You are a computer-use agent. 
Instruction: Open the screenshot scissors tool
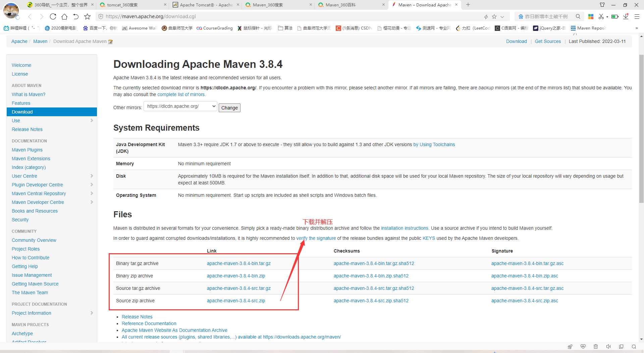(x=602, y=16)
